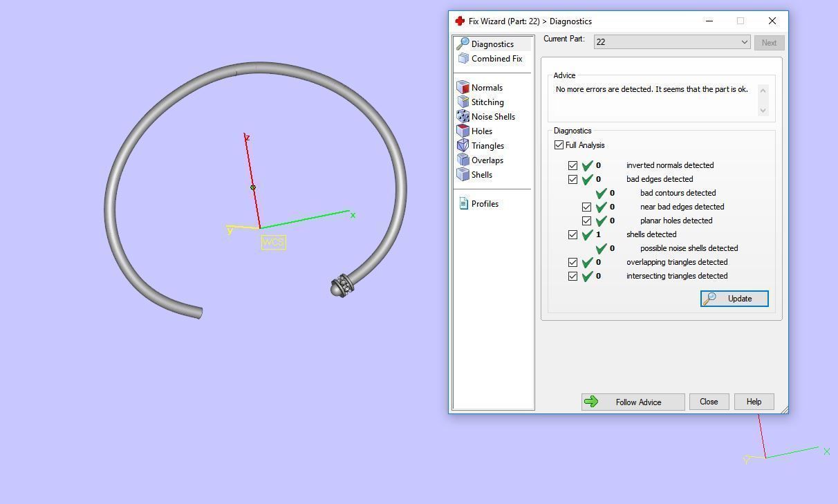The width and height of the screenshot is (838, 504).
Task: Toggle near bad edges checkbox
Action: point(587,207)
